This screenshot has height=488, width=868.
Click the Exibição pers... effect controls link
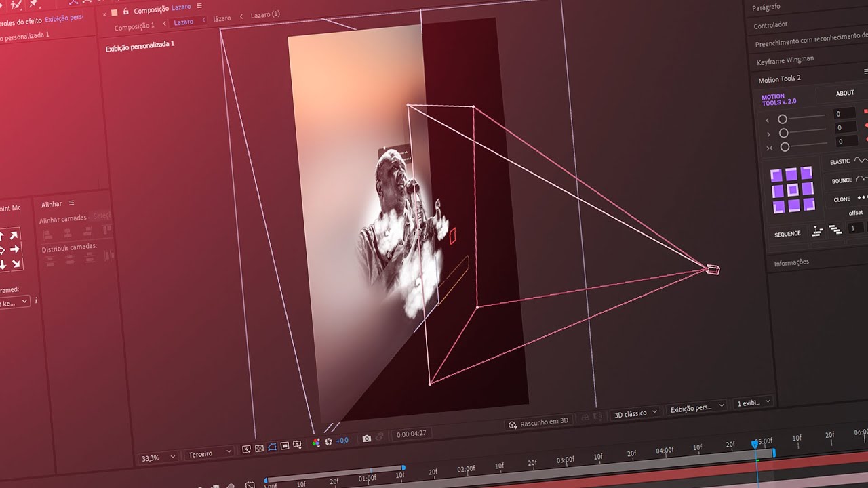[64, 18]
